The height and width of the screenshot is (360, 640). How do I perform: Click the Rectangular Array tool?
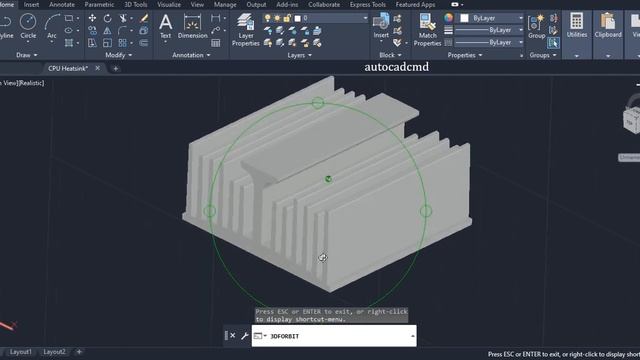[x=123, y=43]
